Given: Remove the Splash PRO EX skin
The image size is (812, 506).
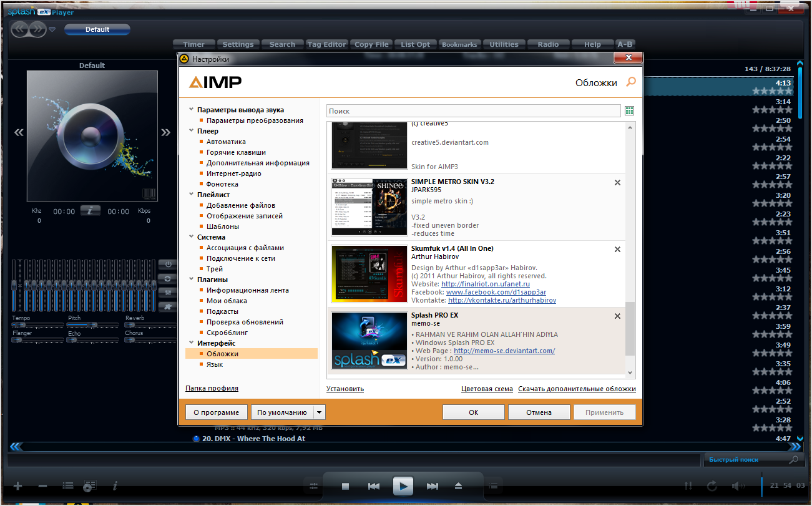Looking at the screenshot, I should pos(617,316).
